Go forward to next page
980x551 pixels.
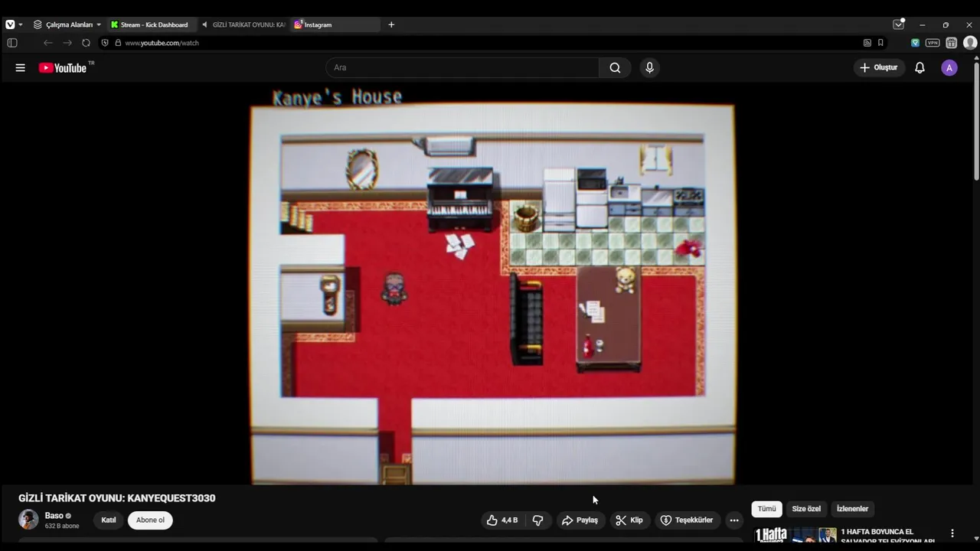(67, 43)
